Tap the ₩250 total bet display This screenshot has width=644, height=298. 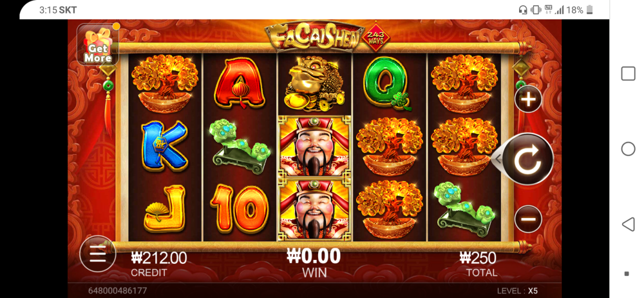click(x=478, y=258)
